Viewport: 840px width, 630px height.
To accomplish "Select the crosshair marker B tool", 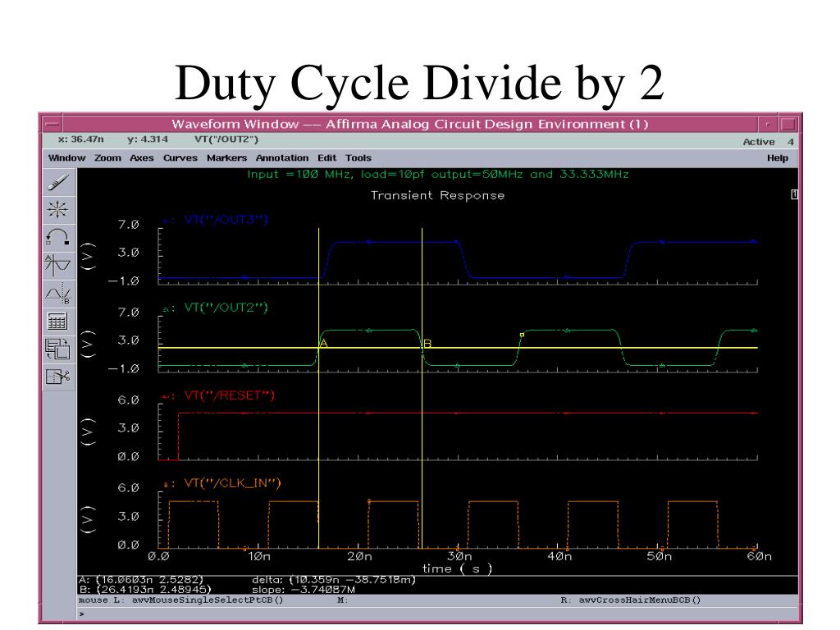I will 58,293.
